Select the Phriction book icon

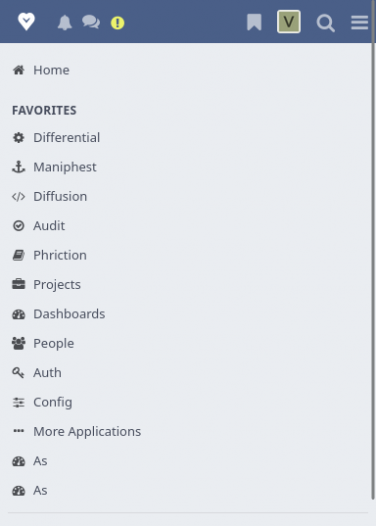pyautogui.click(x=18, y=255)
